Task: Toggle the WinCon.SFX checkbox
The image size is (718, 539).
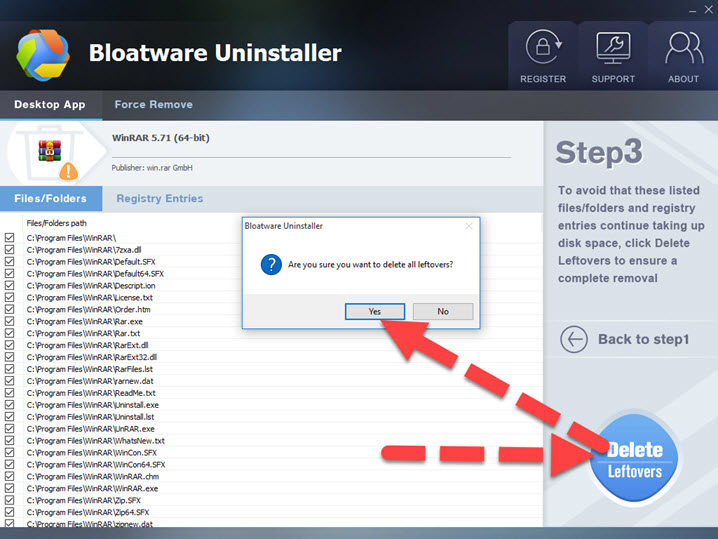Action: [x=9, y=452]
